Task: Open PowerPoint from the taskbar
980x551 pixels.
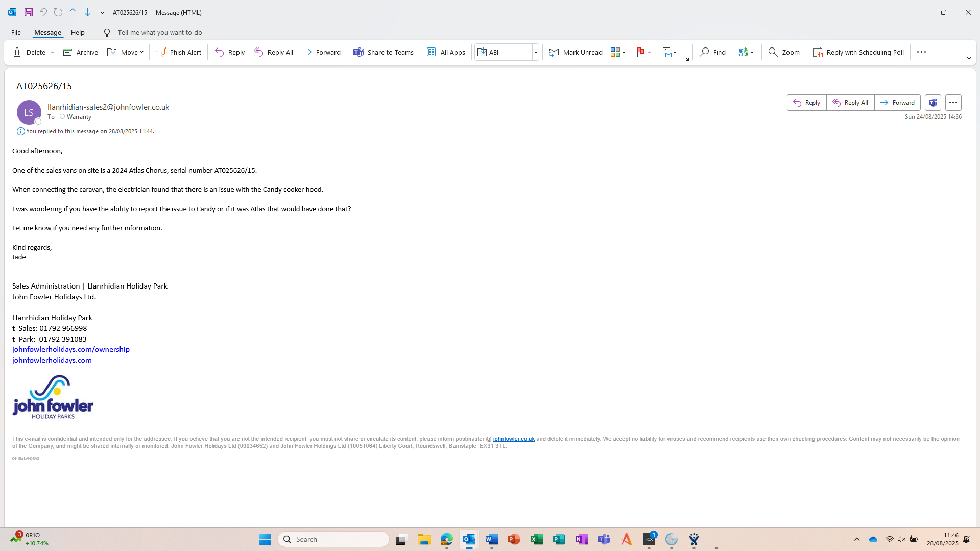Action: point(514,539)
